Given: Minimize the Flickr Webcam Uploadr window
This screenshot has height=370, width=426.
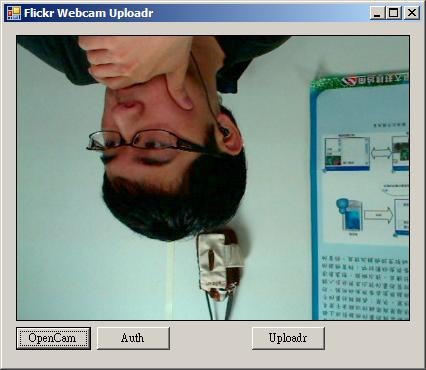Looking at the screenshot, I should [x=377, y=13].
